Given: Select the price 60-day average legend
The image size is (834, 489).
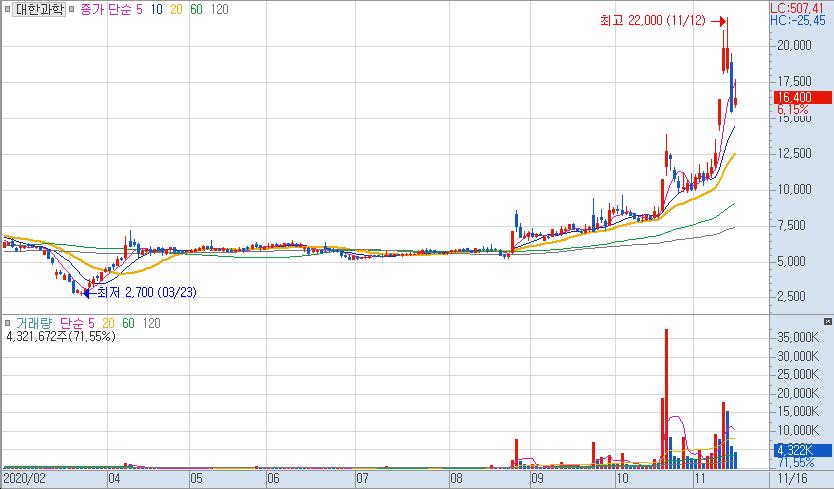Looking at the screenshot, I should pyautogui.click(x=196, y=10).
